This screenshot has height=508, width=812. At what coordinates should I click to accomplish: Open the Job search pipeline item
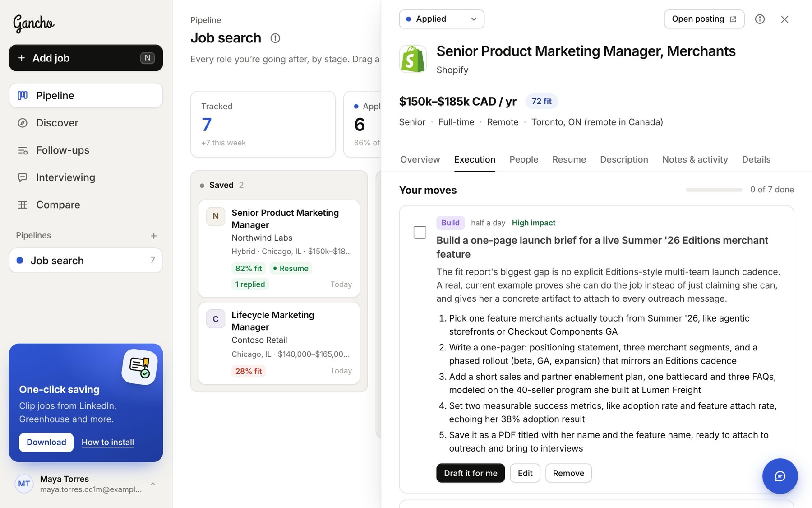[86, 261]
